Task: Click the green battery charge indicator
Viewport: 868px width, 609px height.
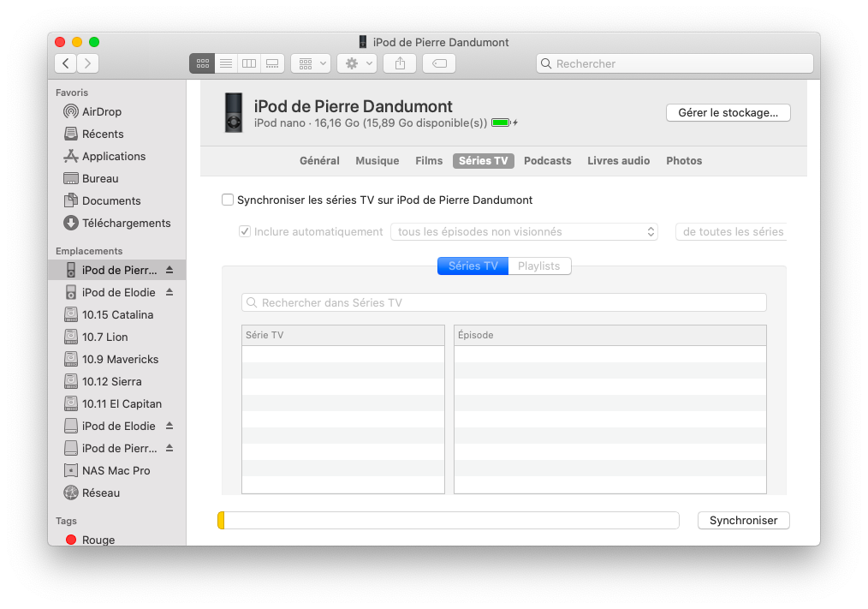Action: pyautogui.click(x=501, y=122)
